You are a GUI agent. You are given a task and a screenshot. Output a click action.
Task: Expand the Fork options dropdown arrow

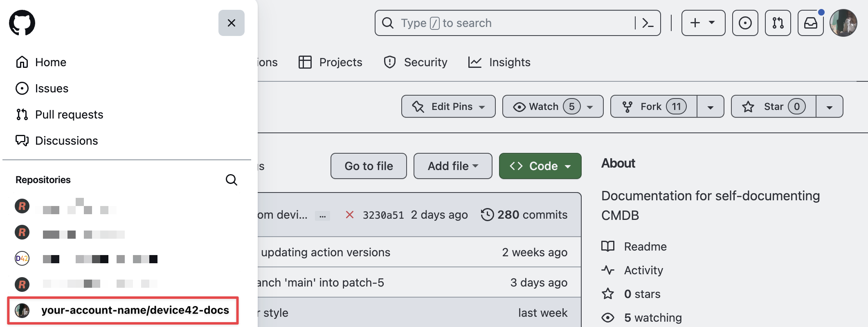711,107
